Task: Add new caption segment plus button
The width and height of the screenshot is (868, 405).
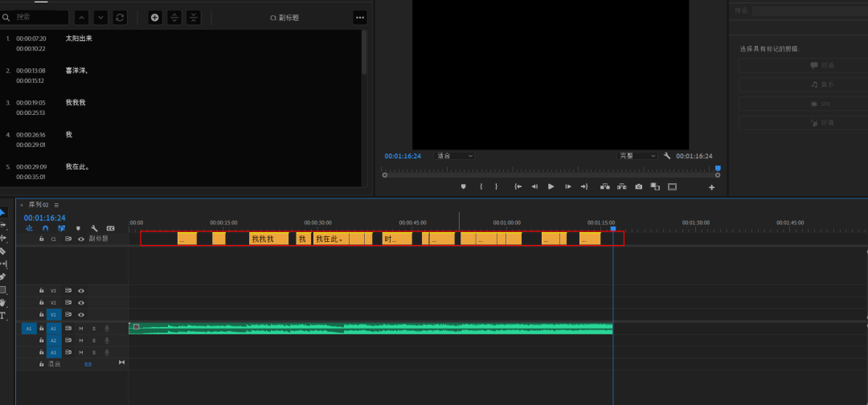Action: click(155, 18)
